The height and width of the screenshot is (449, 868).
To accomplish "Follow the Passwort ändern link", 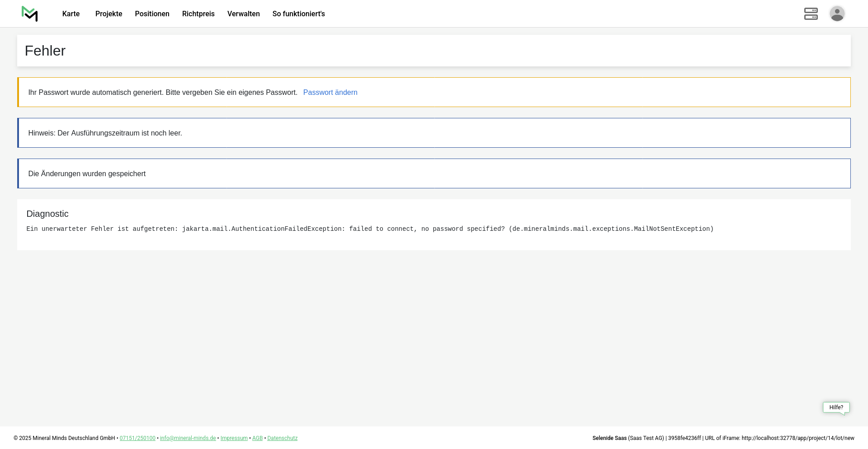I will point(330,93).
